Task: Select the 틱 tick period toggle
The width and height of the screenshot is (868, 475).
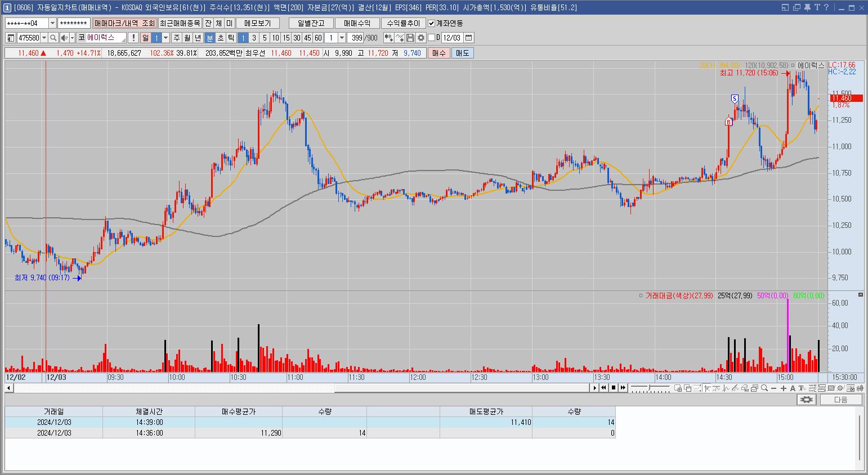Action: coord(231,38)
